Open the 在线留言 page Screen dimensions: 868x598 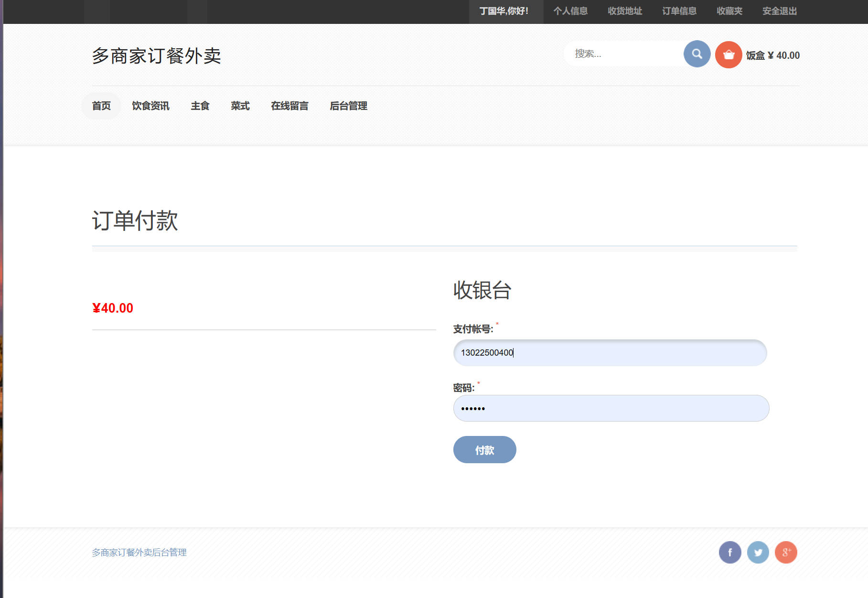(290, 106)
